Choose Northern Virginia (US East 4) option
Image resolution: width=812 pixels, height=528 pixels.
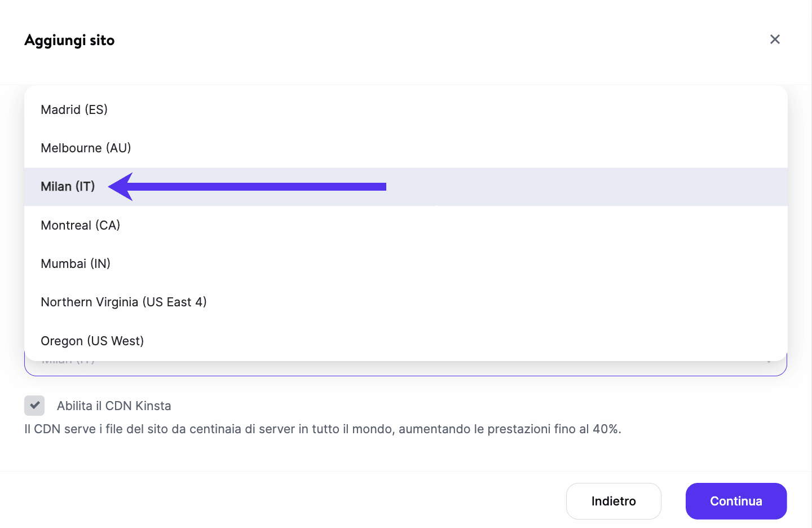point(123,302)
